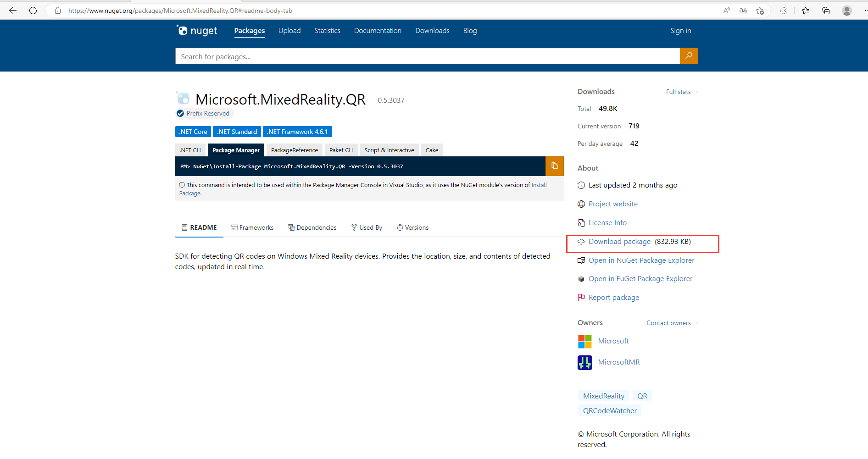Click version number 0.5.3037 by title
Viewport: 868px width, 459px height.
tap(391, 100)
